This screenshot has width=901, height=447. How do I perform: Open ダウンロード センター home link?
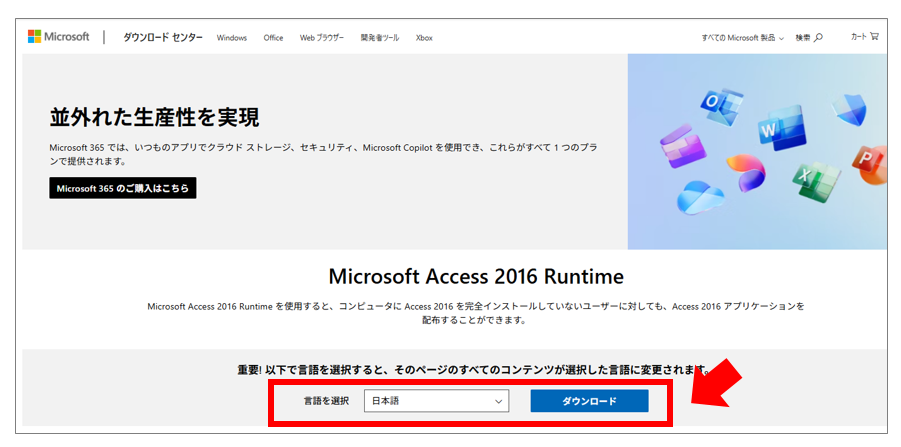[x=163, y=37]
